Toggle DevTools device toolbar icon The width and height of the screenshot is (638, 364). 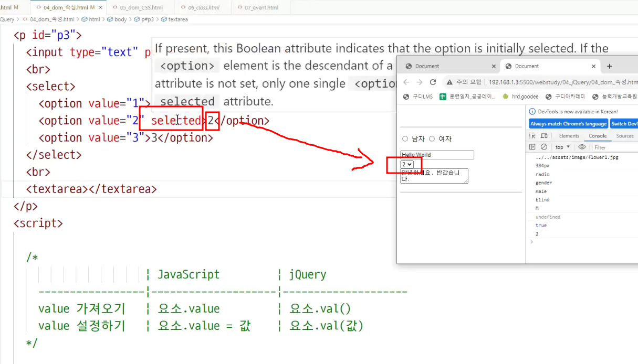[543, 136]
